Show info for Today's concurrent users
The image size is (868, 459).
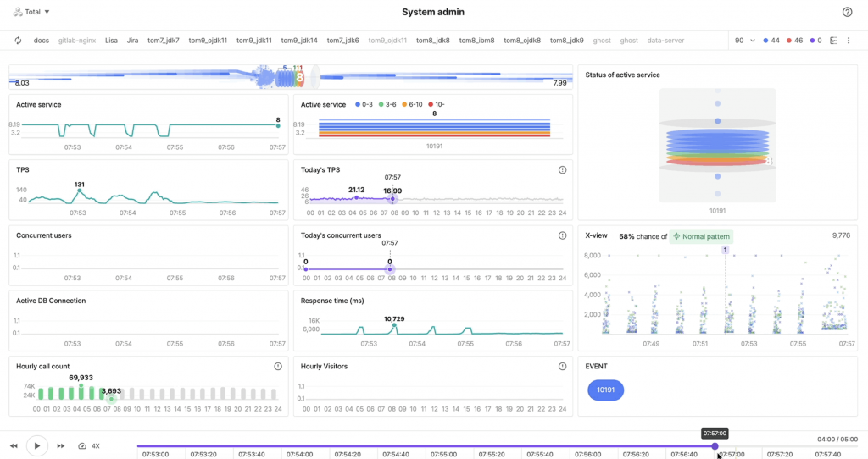(562, 235)
